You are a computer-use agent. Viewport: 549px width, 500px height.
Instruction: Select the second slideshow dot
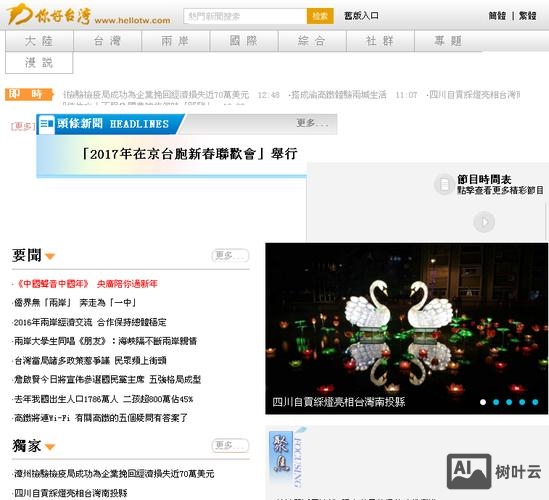(496, 402)
